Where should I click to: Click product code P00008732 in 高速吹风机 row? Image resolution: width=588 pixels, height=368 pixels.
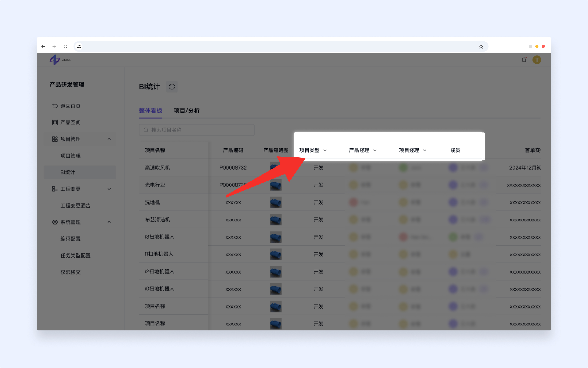[x=233, y=168]
